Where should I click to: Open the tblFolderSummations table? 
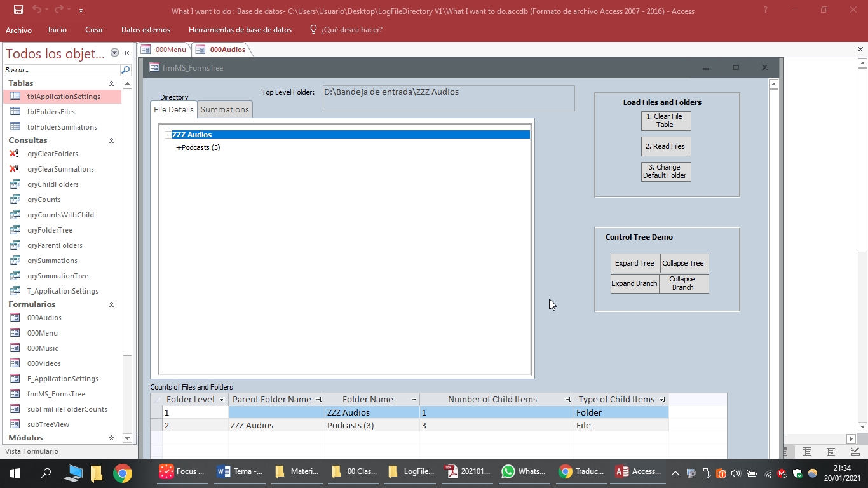(x=63, y=127)
